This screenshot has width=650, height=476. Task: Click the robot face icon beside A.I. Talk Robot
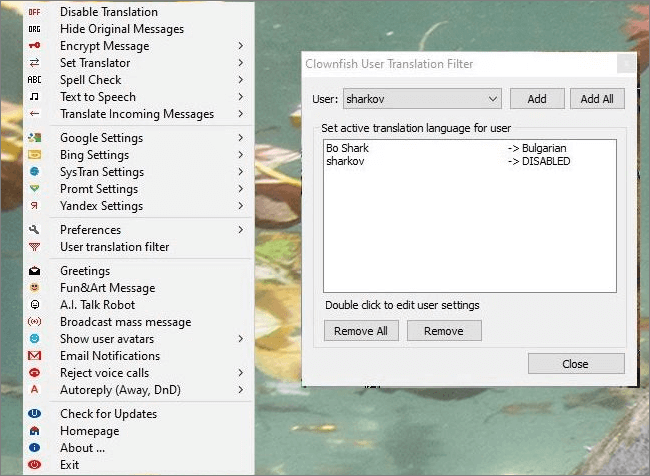35,305
